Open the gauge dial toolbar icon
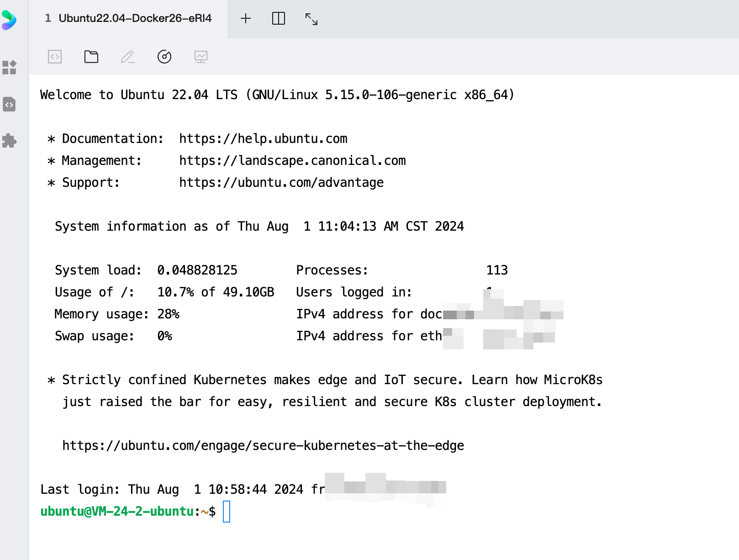 [164, 57]
